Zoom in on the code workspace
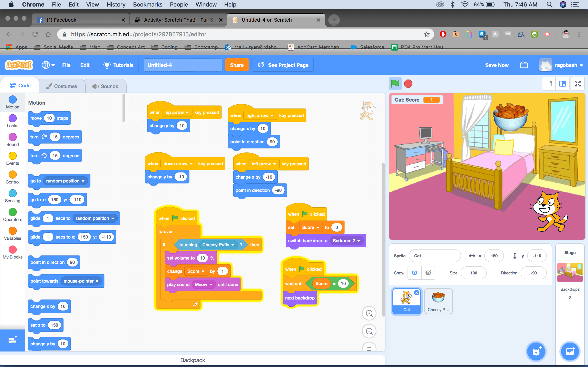 [x=369, y=313]
